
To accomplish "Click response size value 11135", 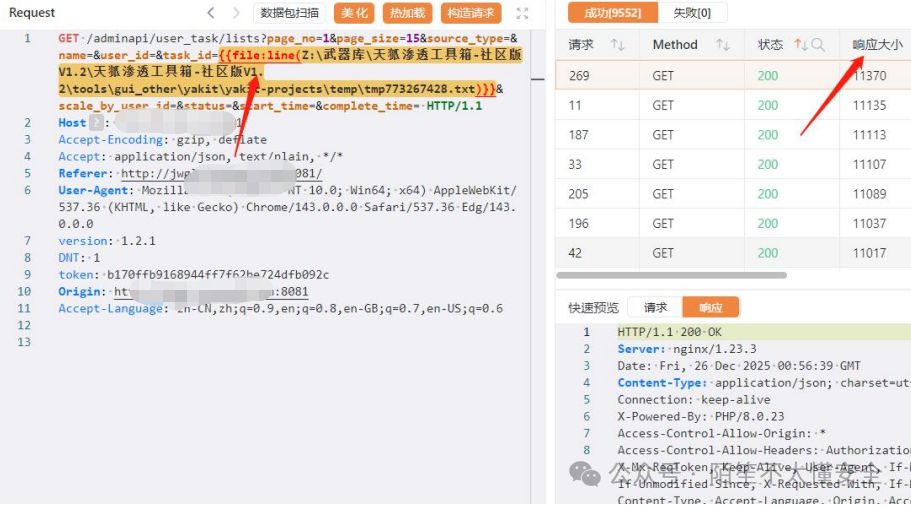I will click(x=869, y=105).
